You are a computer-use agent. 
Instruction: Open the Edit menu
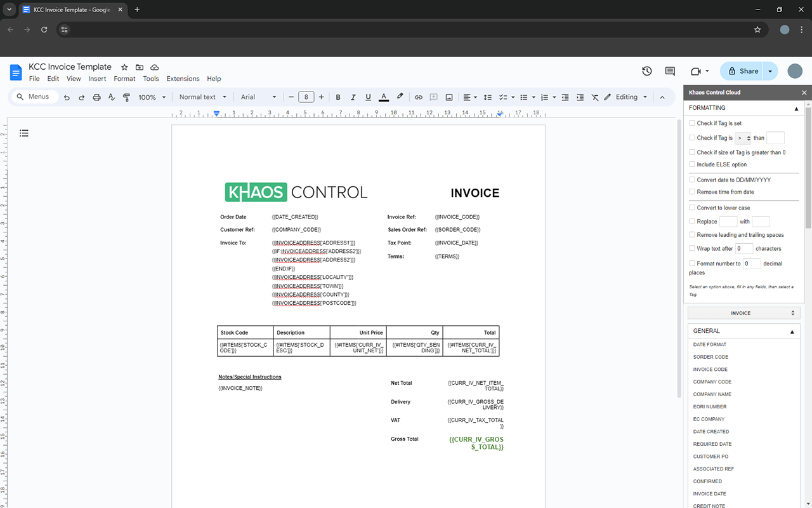pyautogui.click(x=53, y=79)
